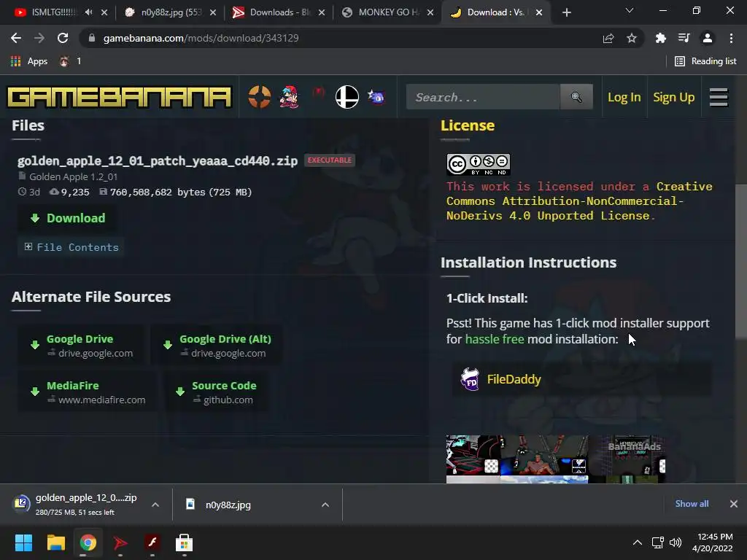Open the clock and date panel
747x560 pixels.
pyautogui.click(x=712, y=542)
